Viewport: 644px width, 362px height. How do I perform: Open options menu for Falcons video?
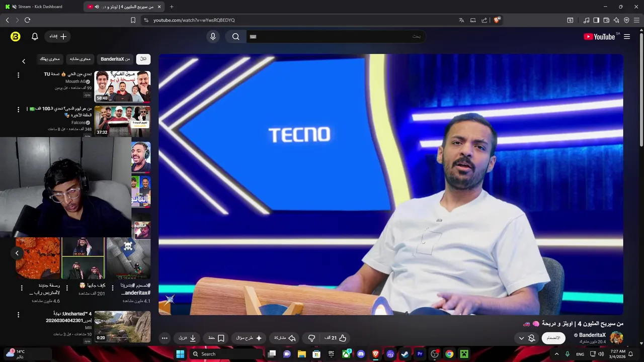coord(18,110)
